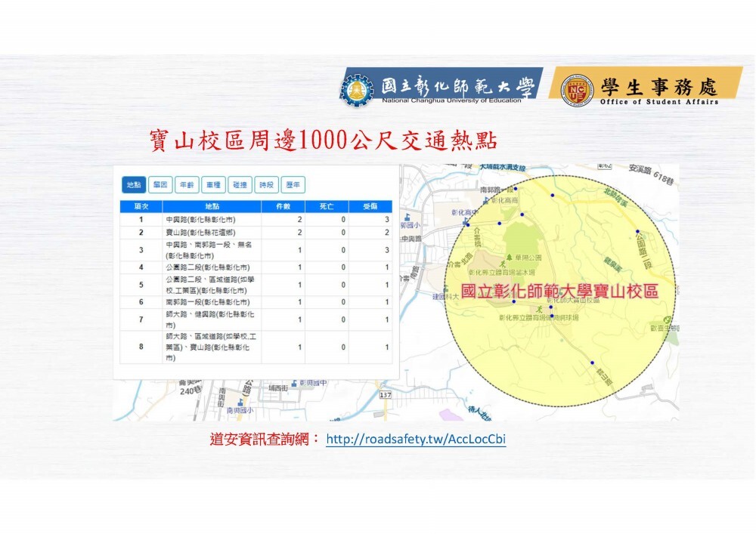The width and height of the screenshot is (756, 534).
Task: Click the 項次 column header
Action: 141,206
